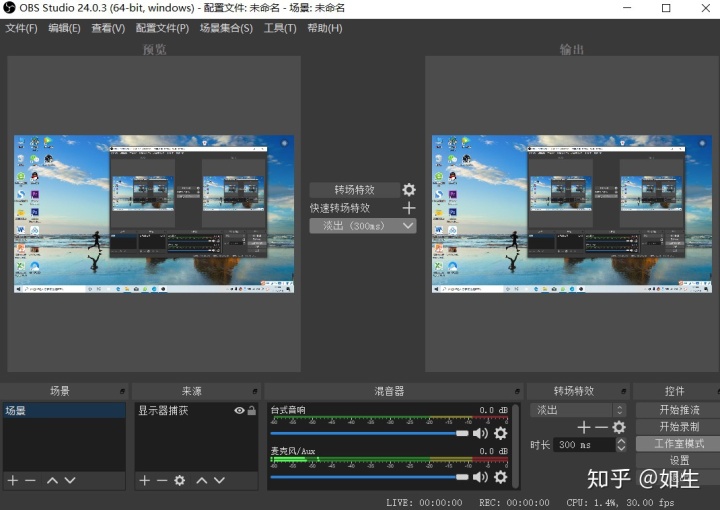Pop out the 混音器 dock panel

tap(517, 392)
